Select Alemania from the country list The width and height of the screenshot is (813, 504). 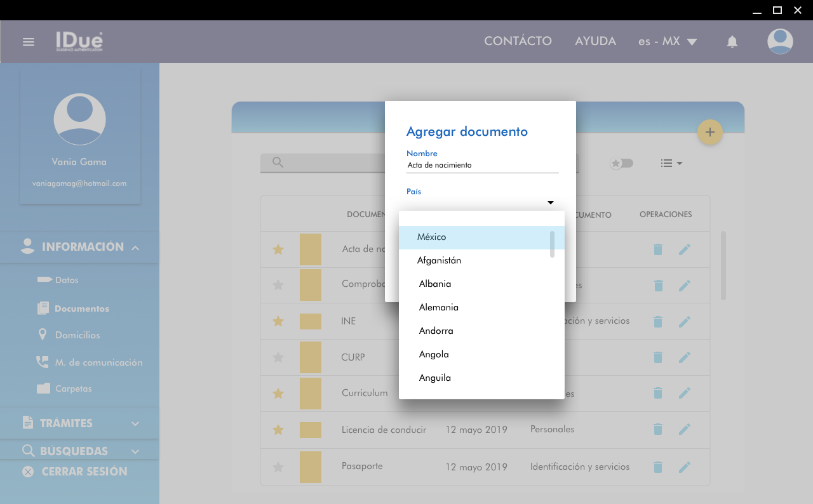click(x=439, y=307)
